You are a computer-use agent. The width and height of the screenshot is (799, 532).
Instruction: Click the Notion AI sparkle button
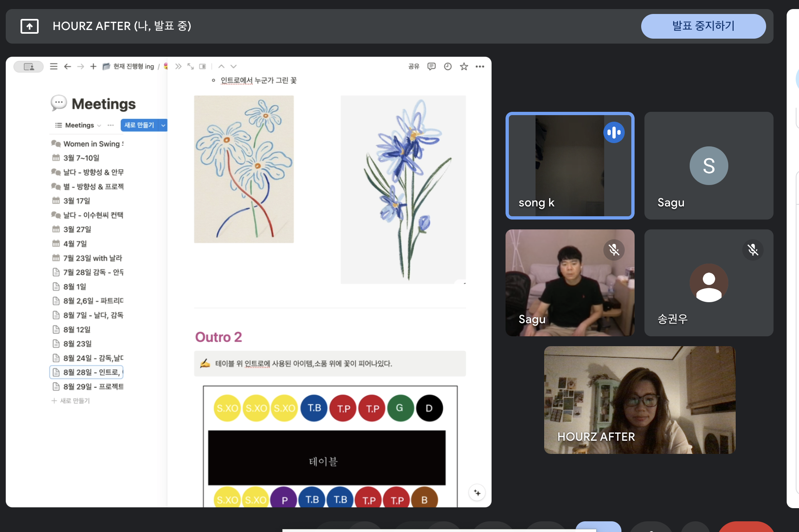pos(477,493)
